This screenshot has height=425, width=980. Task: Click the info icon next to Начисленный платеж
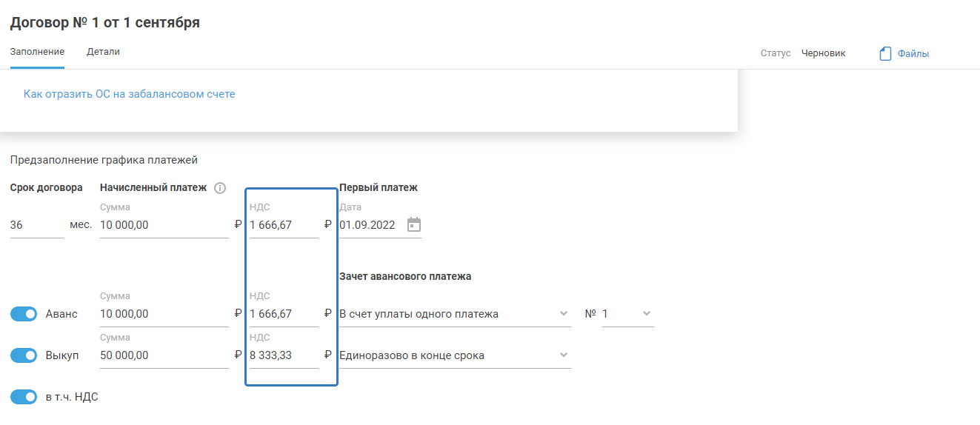click(220, 188)
